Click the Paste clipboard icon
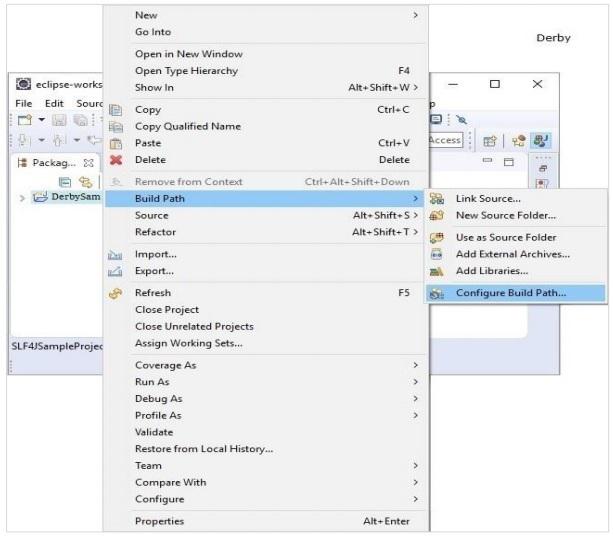 pos(116,143)
